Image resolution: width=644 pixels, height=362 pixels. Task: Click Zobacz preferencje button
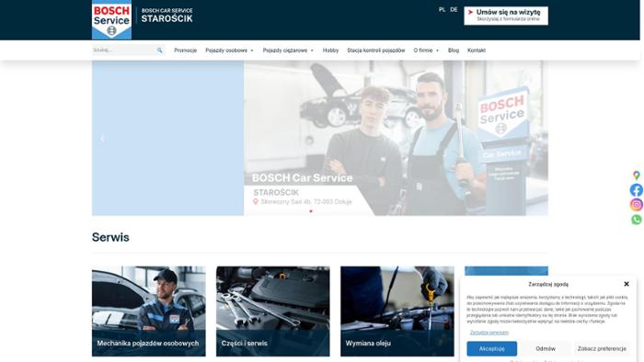pyautogui.click(x=602, y=348)
